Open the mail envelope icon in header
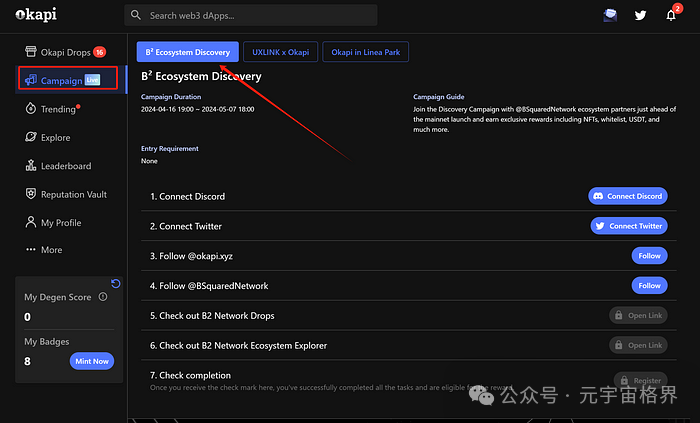Image resolution: width=700 pixels, height=423 pixels. (x=610, y=15)
